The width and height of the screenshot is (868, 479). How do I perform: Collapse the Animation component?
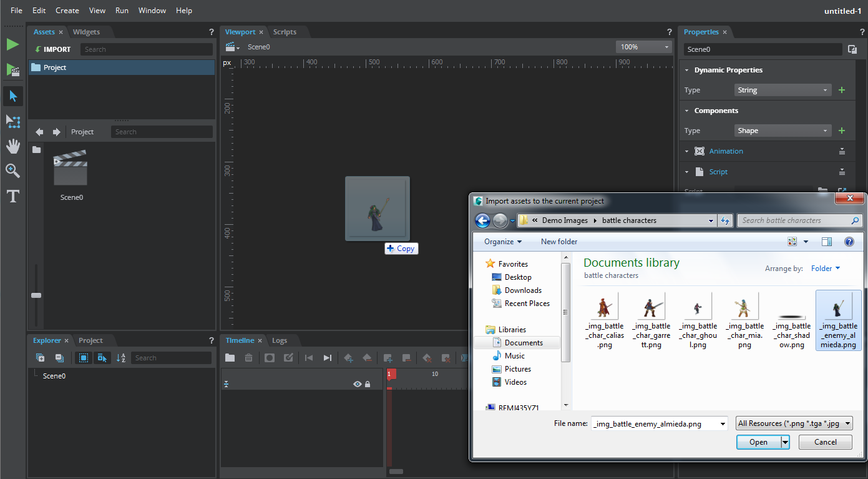(x=687, y=151)
